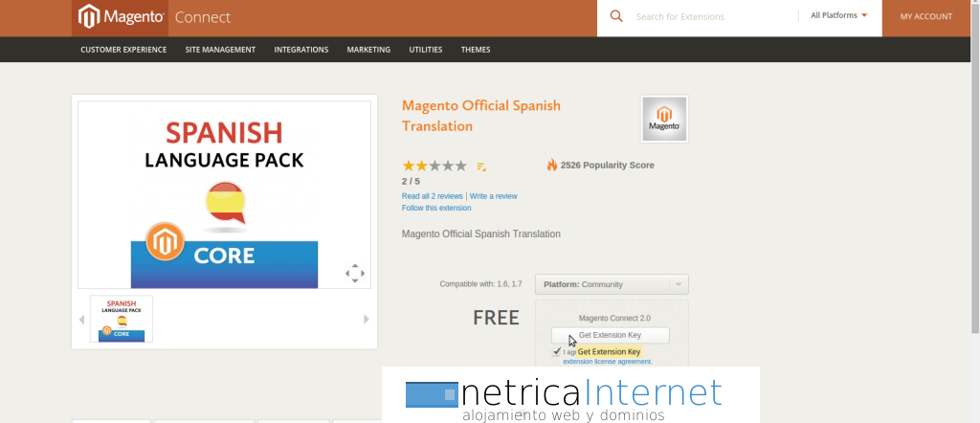Image resolution: width=980 pixels, height=423 pixels.
Task: Click the Connect header link
Action: click(x=203, y=17)
